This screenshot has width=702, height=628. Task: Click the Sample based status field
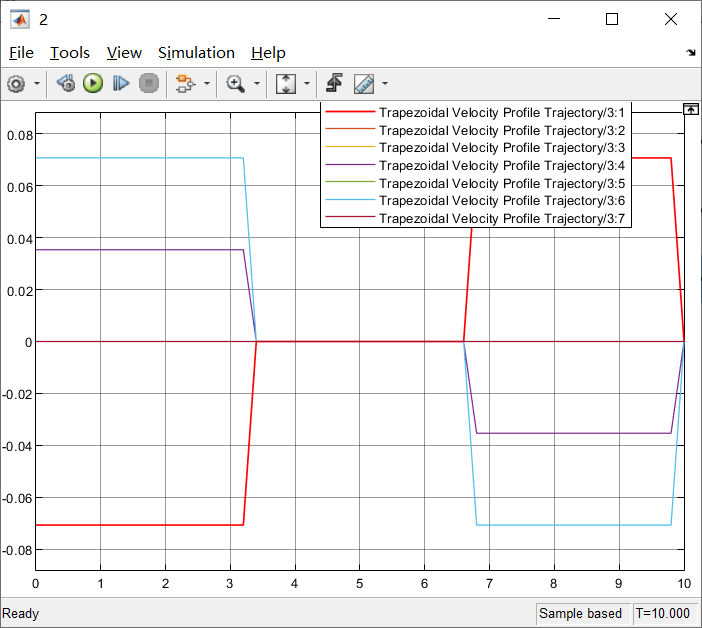tap(581, 613)
